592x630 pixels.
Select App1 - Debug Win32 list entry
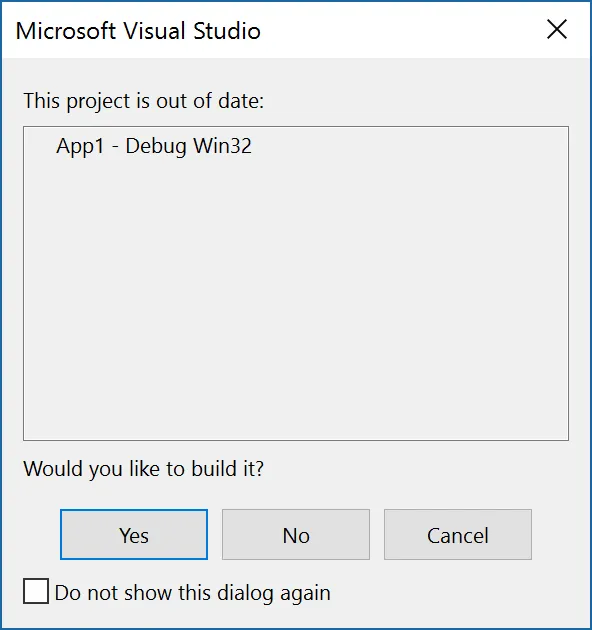click(154, 146)
